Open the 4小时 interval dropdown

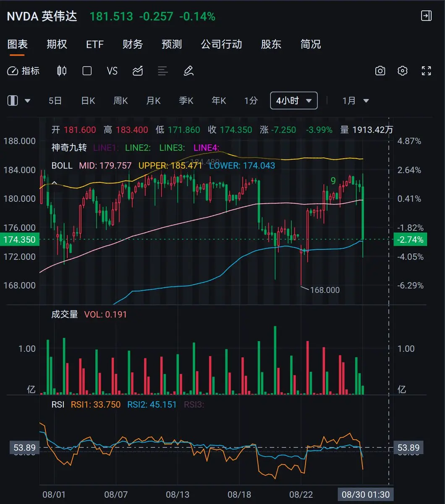coord(294,101)
